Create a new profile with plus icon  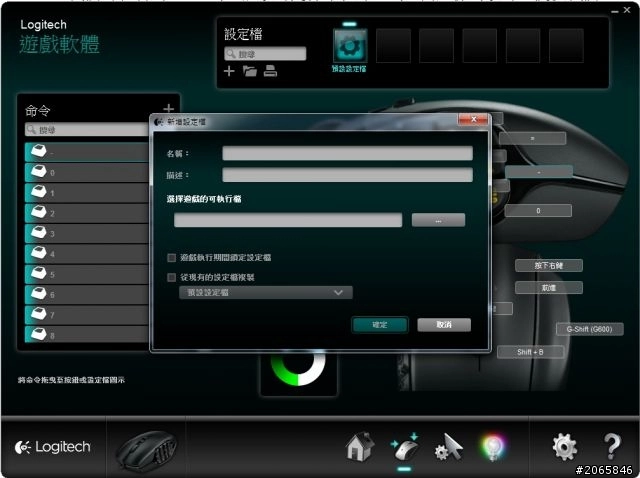(x=229, y=71)
